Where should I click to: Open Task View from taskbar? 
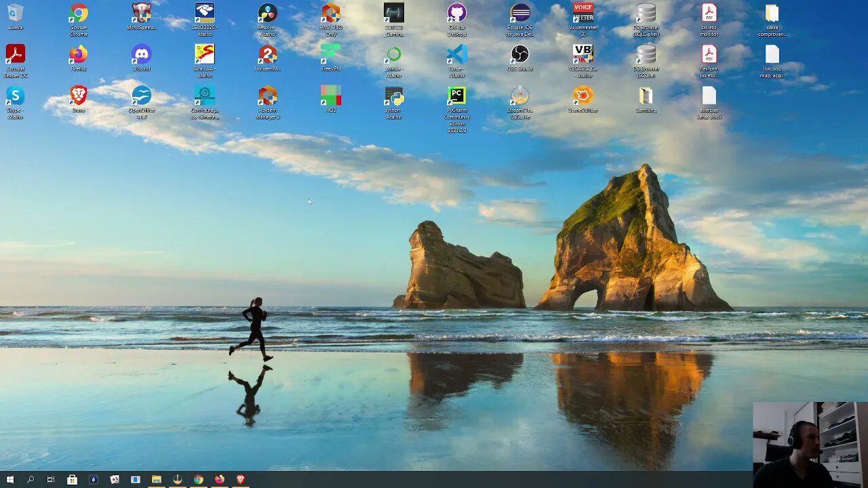click(x=51, y=480)
